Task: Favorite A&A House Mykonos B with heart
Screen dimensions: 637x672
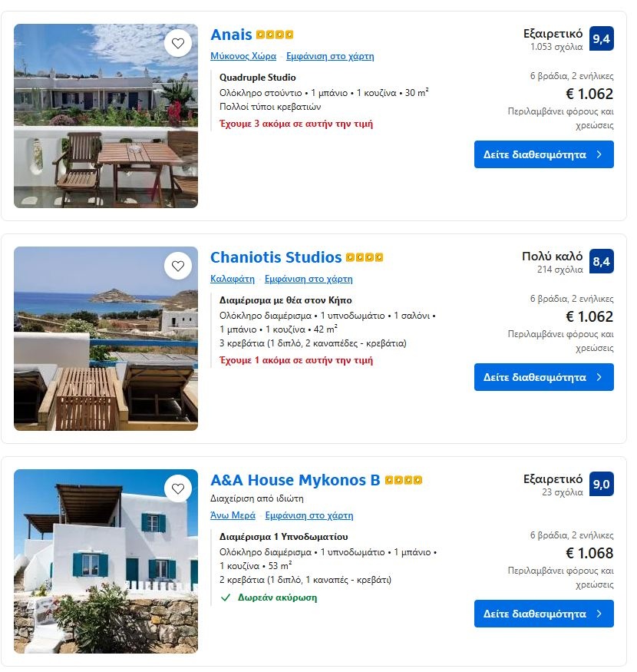Action: point(178,489)
